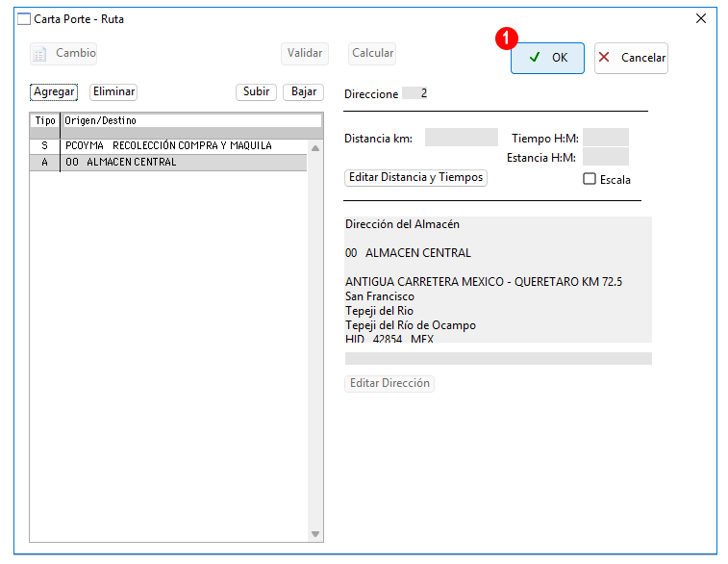Click the Tipo column header
This screenshot has width=728, height=564.
coord(45,121)
